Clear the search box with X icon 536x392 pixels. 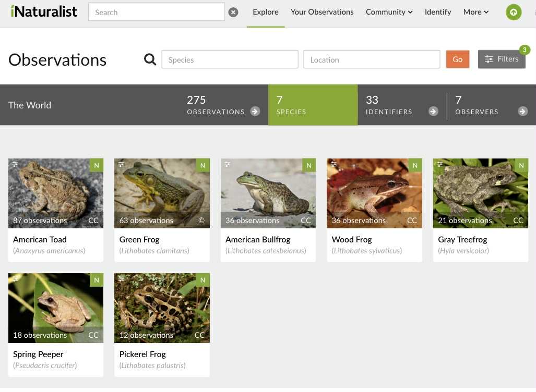click(x=233, y=12)
